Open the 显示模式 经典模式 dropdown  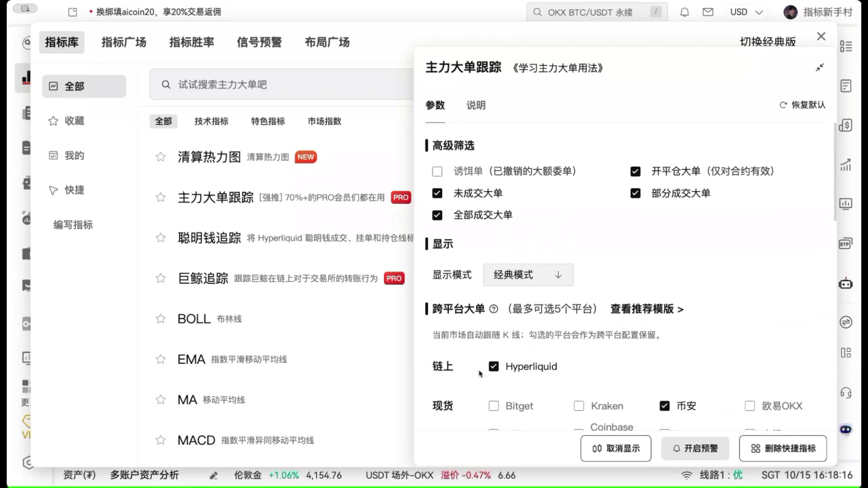(528, 274)
